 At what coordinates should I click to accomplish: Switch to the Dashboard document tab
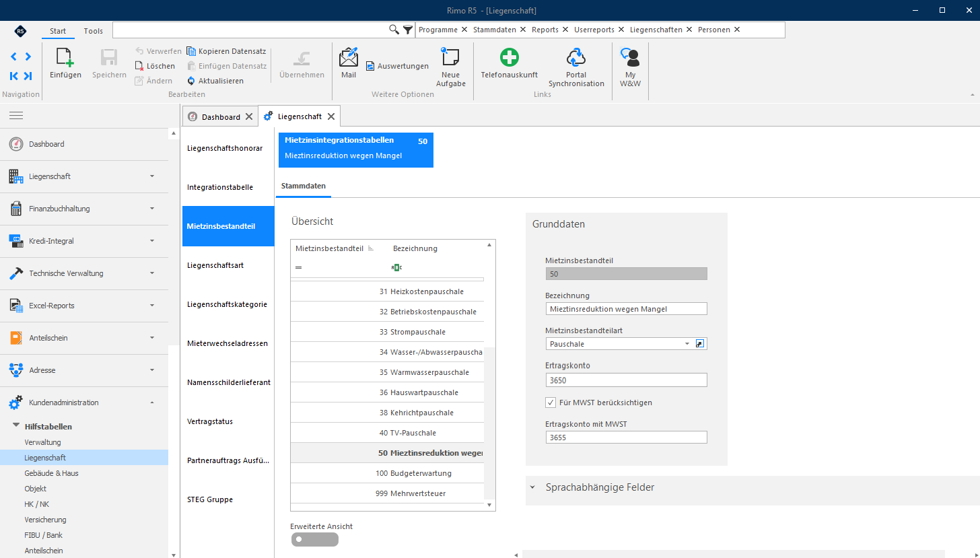(221, 116)
